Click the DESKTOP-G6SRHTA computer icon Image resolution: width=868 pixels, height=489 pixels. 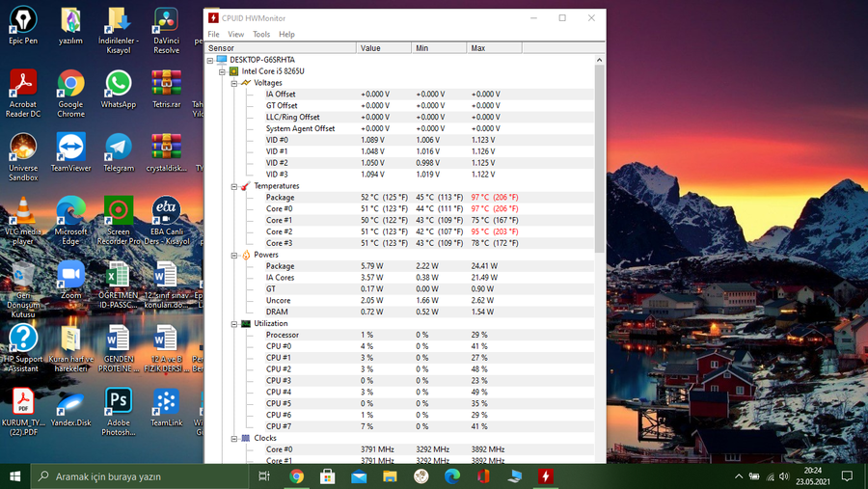[222, 60]
